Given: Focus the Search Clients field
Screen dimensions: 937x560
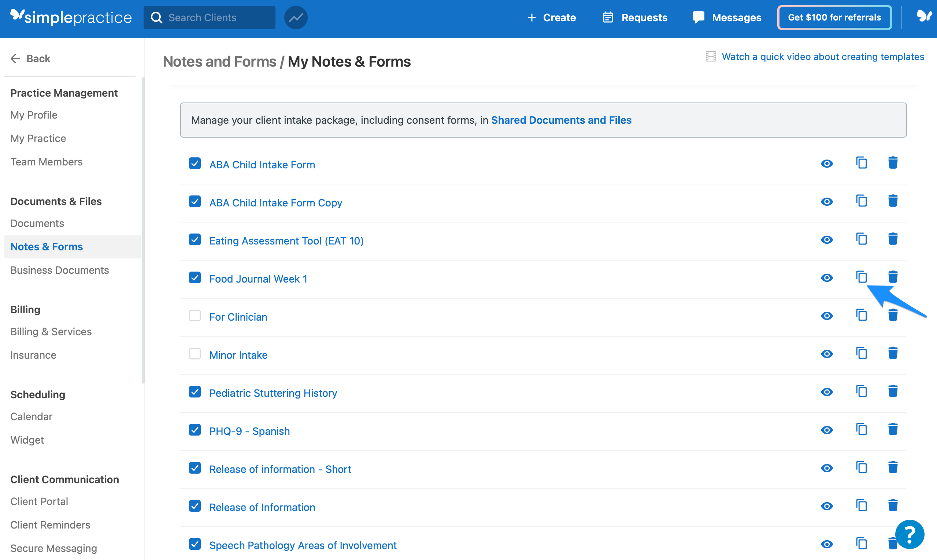Looking at the screenshot, I should pos(209,17).
